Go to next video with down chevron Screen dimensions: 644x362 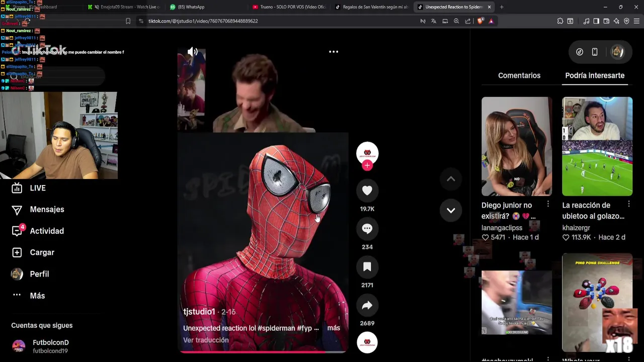tap(451, 210)
